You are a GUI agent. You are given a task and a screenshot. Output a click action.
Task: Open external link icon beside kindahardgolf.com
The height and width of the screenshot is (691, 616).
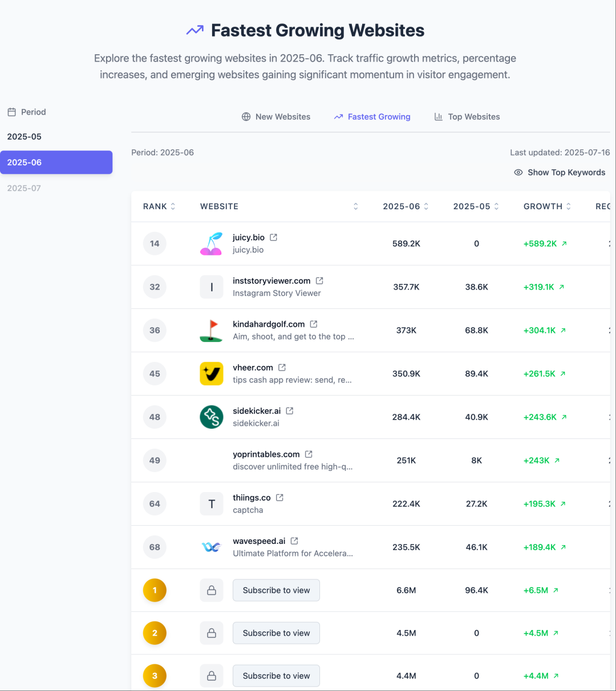tap(314, 324)
